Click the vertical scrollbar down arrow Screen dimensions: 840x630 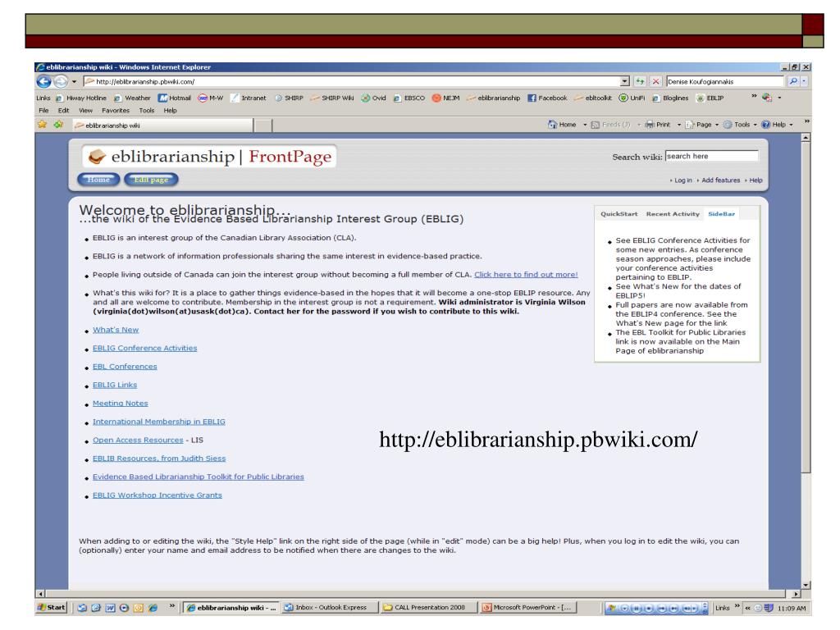pos(806,585)
